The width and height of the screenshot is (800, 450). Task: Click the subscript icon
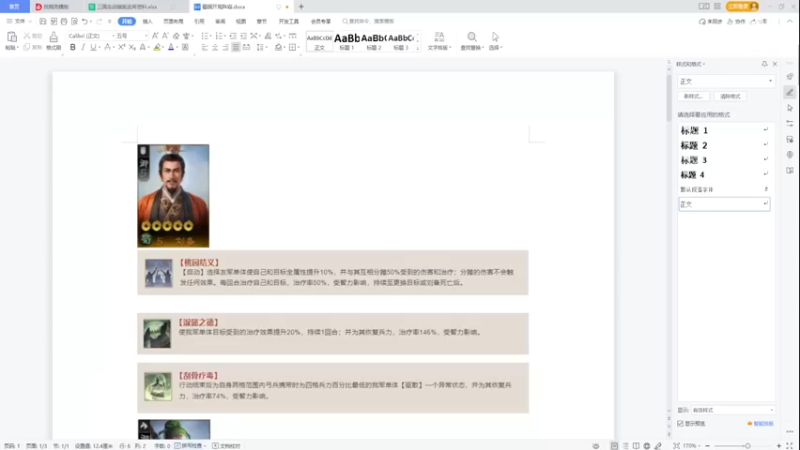132,47
